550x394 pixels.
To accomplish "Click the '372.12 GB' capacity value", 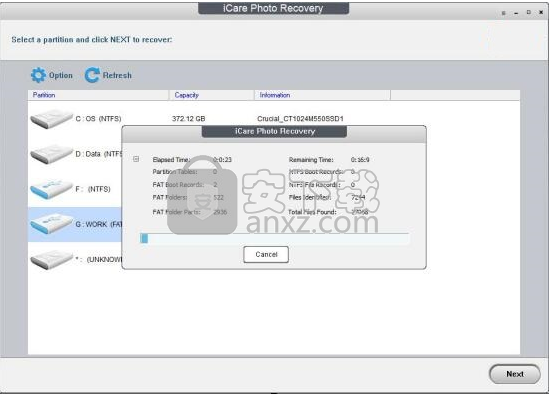I will pos(188,119).
